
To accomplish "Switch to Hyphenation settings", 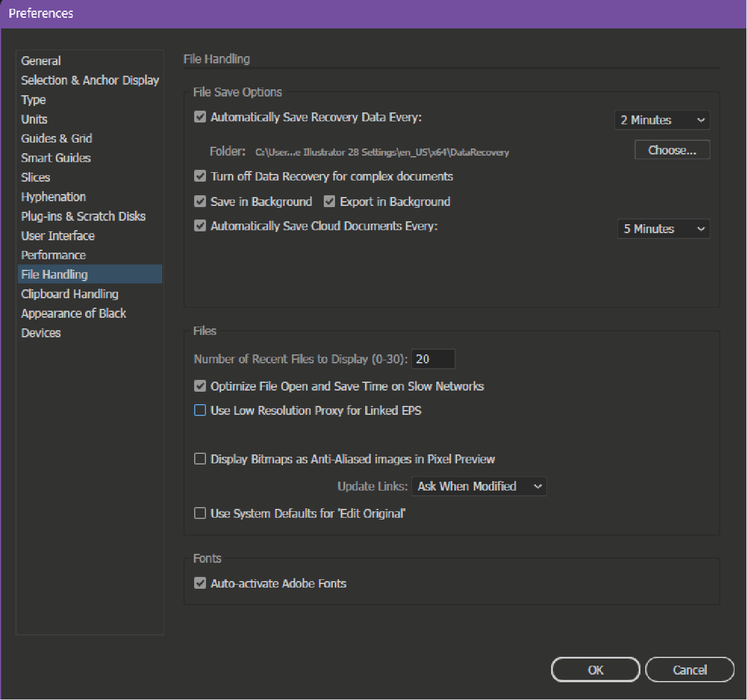I will [x=53, y=196].
